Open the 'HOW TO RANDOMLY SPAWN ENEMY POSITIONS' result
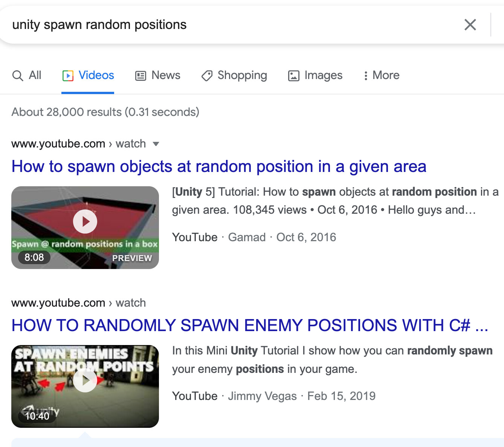Screen dimensions: 504x447 point(249,325)
